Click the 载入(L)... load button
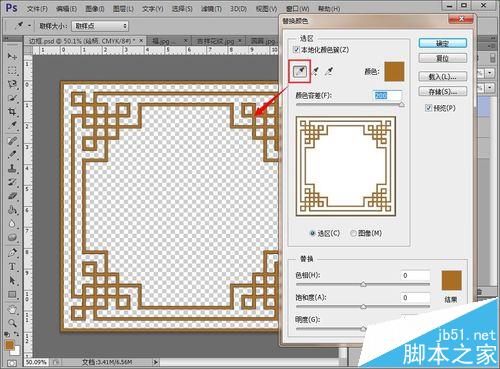Screen dimensions: 500x369 [443, 76]
